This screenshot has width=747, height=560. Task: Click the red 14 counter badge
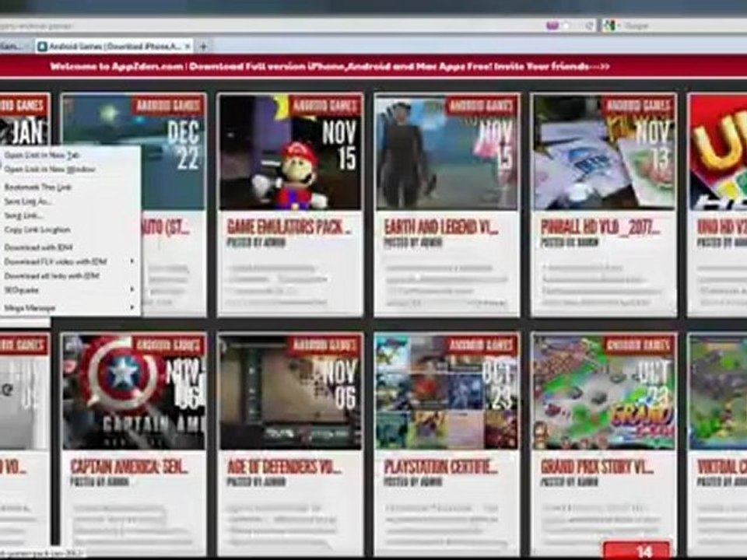(637, 551)
